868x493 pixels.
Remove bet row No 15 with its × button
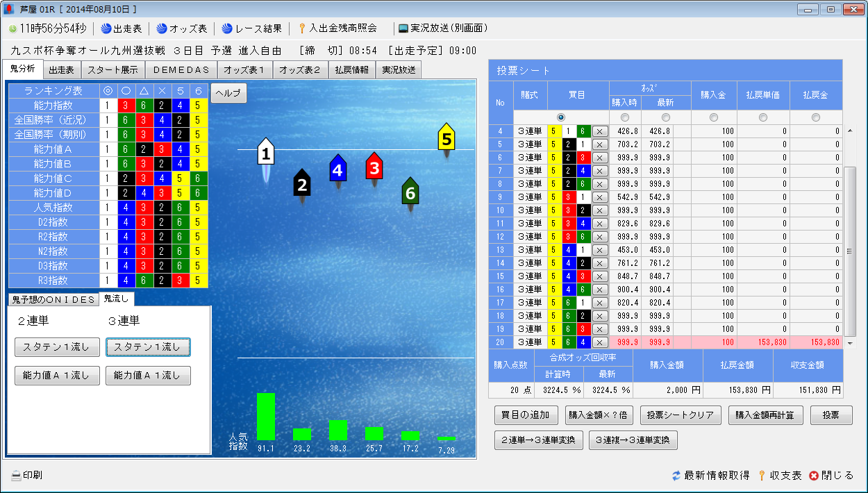[600, 276]
